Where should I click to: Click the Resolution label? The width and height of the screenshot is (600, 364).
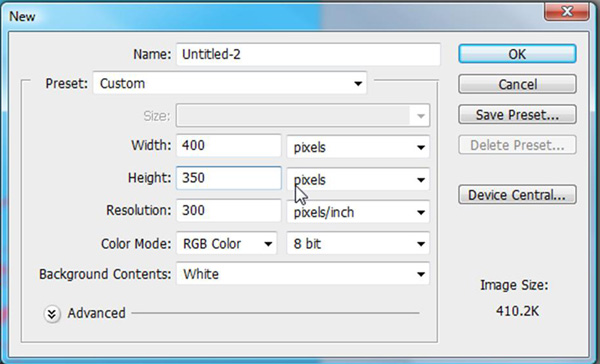[x=139, y=210]
